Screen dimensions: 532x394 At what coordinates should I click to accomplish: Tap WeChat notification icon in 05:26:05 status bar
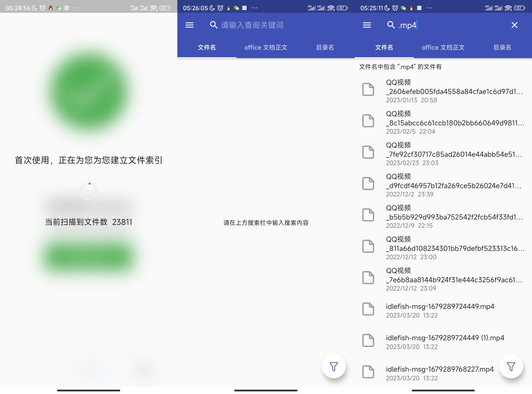(236, 8)
